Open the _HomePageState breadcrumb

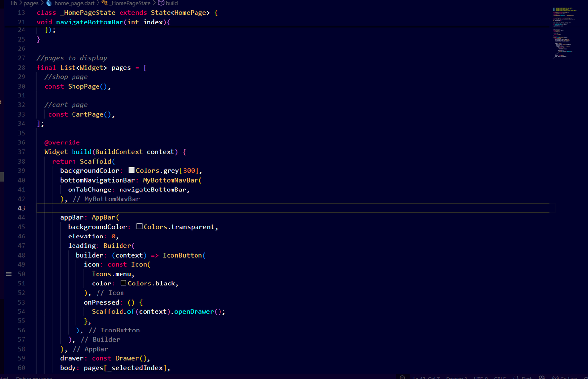pos(131,3)
